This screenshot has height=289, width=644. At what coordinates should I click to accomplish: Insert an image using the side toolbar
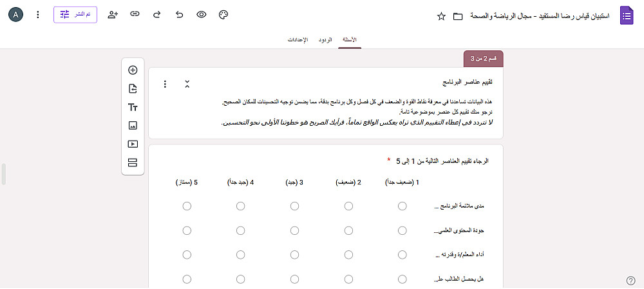click(133, 126)
